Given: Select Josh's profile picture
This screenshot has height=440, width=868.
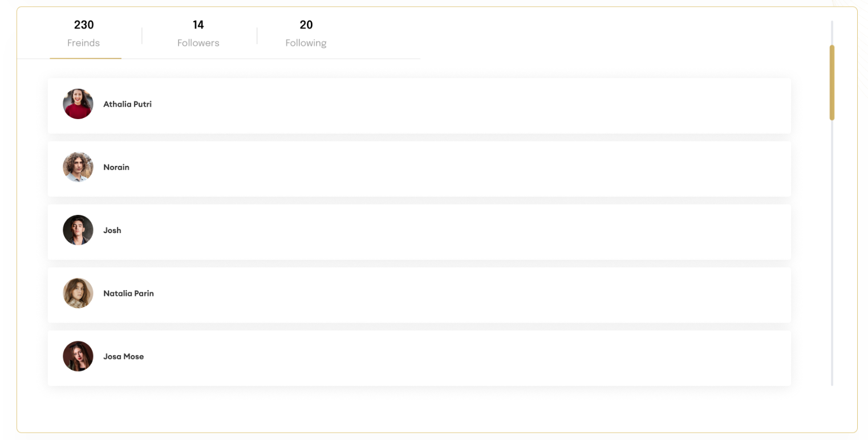Looking at the screenshot, I should pos(78,230).
